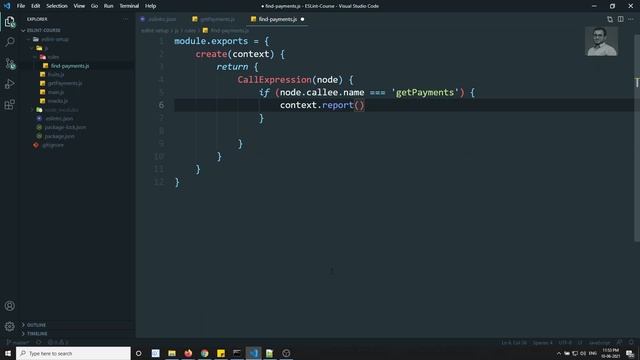Open the Help menu
The width and height of the screenshot is (640, 360).
[x=151, y=6]
